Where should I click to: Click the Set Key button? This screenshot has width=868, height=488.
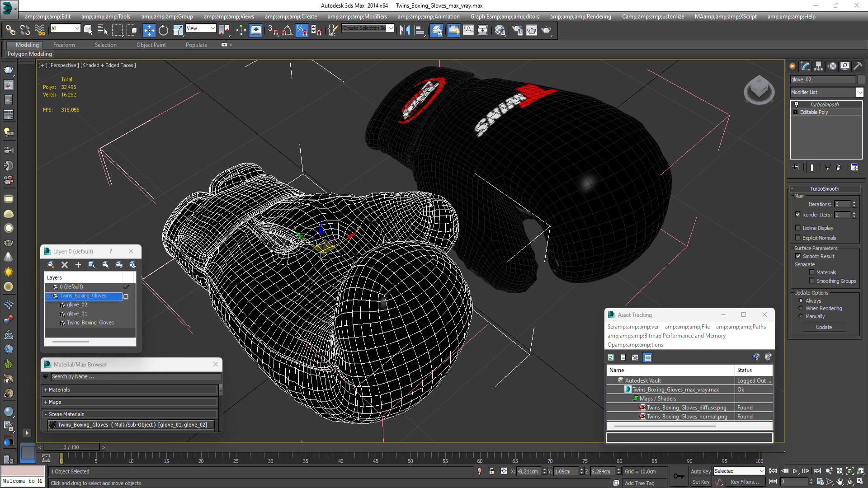[701, 482]
